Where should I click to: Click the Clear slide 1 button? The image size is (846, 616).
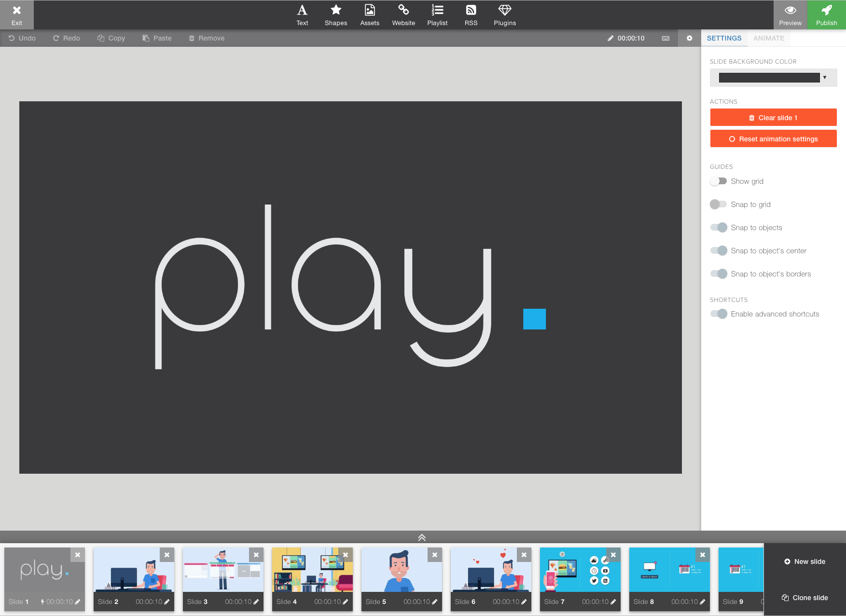[773, 117]
